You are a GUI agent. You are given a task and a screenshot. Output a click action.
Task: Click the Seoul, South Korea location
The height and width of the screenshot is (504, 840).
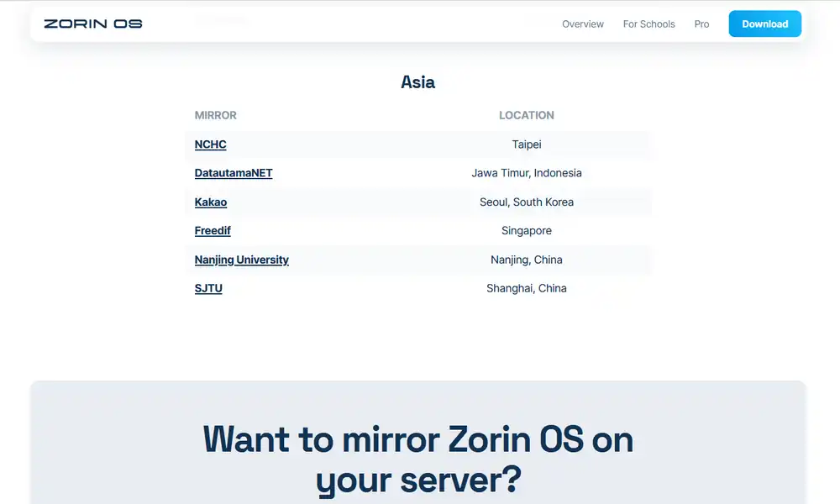[x=527, y=202]
